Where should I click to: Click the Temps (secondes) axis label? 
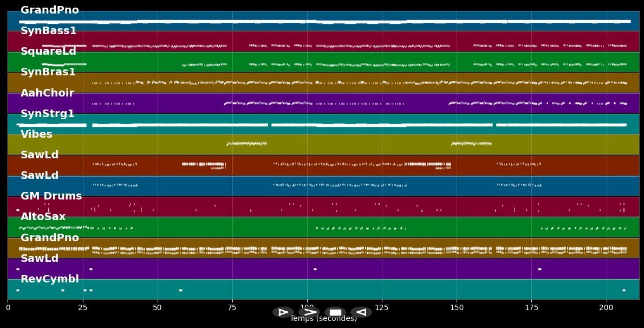pyautogui.click(x=324, y=319)
